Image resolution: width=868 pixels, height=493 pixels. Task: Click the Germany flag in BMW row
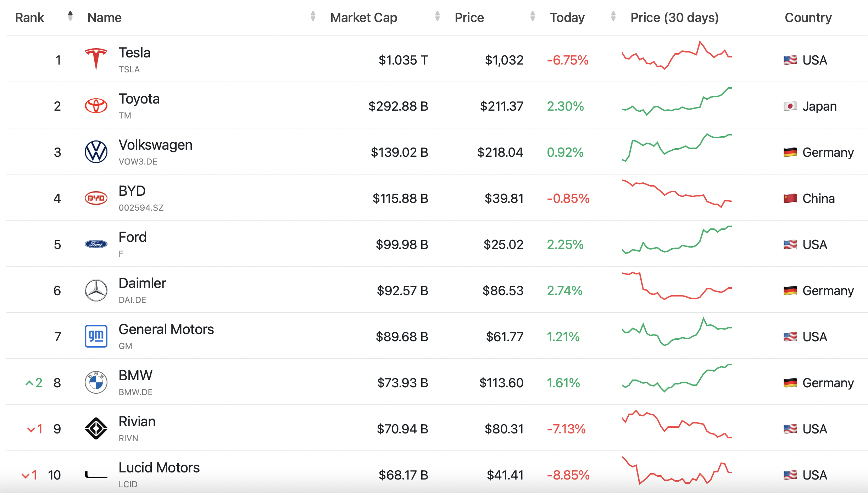point(790,383)
